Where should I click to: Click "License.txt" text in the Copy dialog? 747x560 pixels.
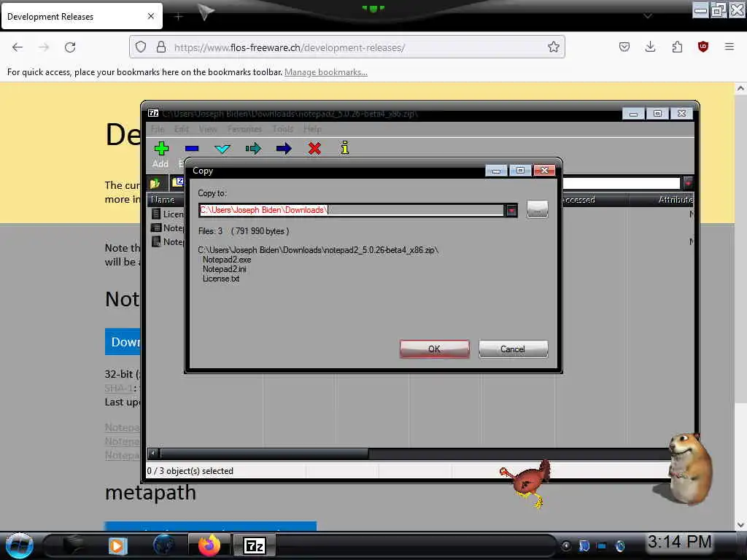[x=221, y=279]
